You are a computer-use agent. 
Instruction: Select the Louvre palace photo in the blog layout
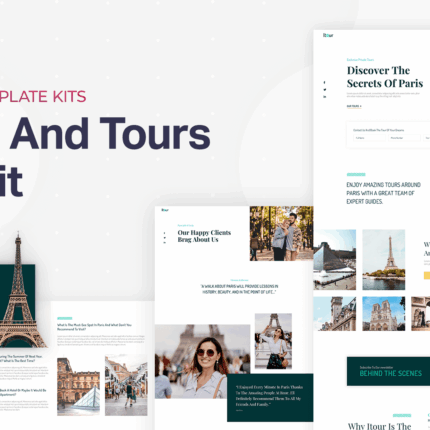(78, 386)
